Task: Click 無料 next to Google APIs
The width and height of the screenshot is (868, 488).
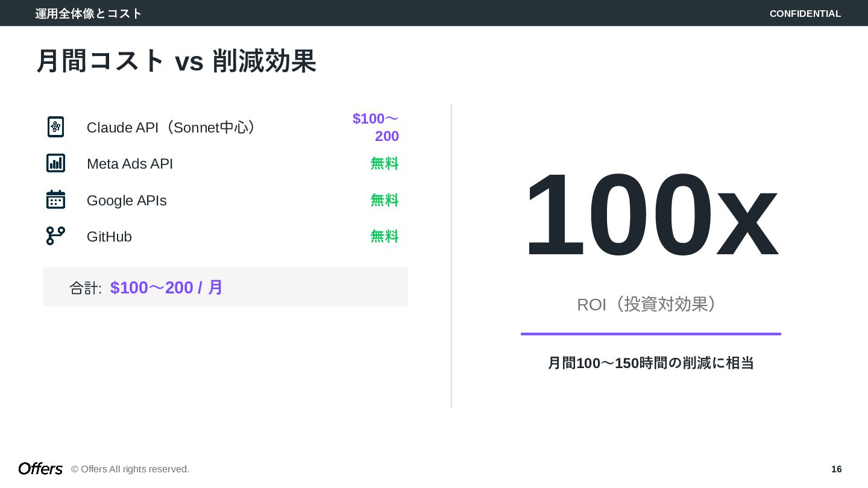Action: pos(385,200)
